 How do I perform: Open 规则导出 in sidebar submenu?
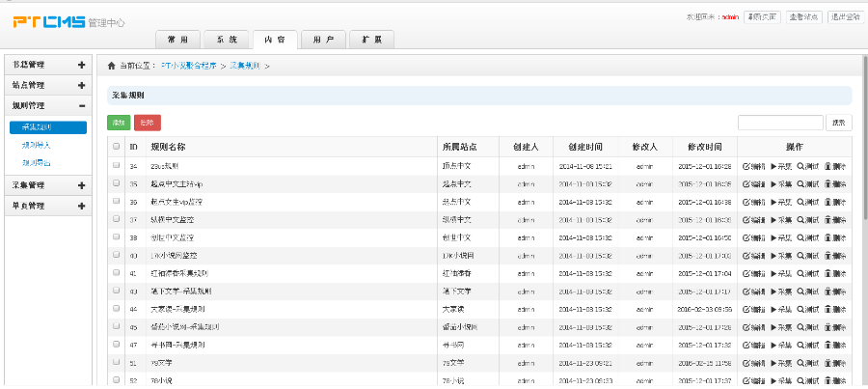pos(37,163)
